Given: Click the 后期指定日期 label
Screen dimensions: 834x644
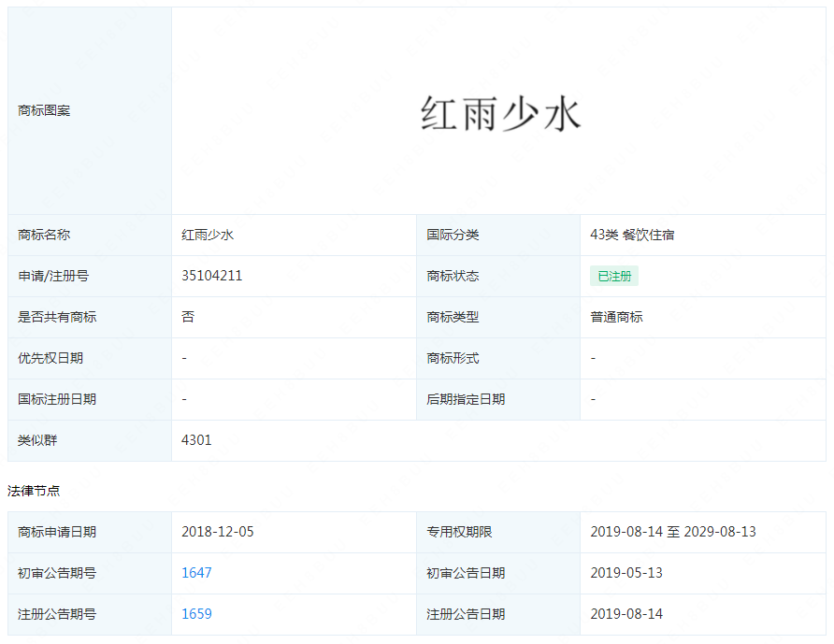Looking at the screenshot, I should (466, 399).
